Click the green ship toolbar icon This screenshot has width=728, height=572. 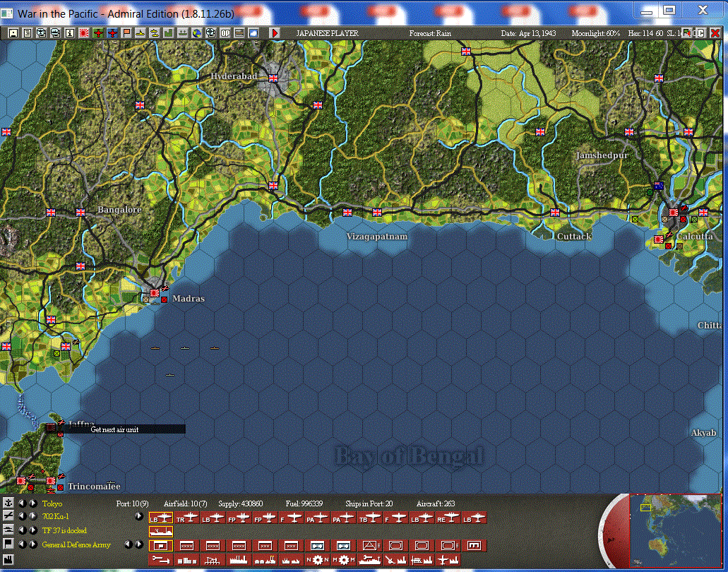[x=181, y=33]
